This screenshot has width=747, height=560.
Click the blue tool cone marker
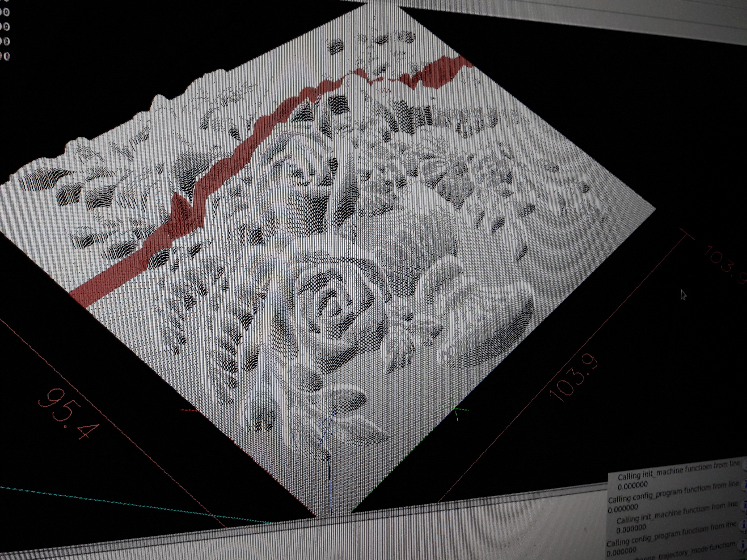coord(327,428)
